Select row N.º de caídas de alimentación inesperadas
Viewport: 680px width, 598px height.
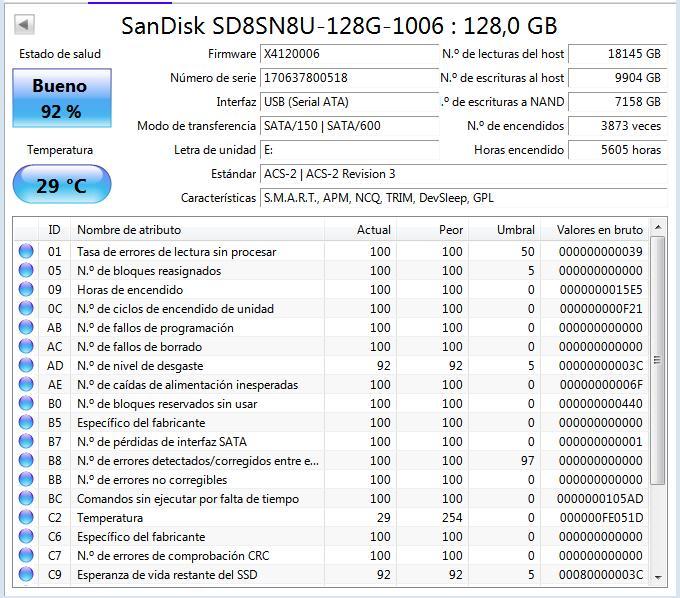tap(332, 385)
